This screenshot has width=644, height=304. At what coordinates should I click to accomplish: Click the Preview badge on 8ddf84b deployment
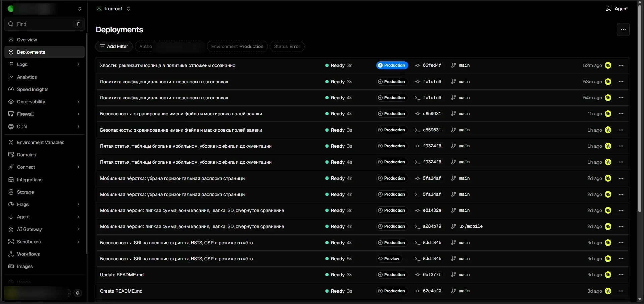(389, 259)
